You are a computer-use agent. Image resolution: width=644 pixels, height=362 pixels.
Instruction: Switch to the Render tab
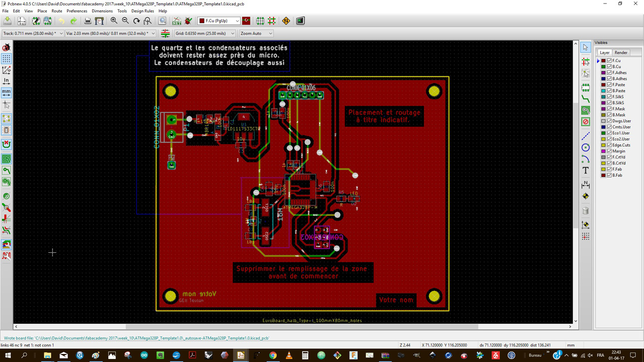621,52
